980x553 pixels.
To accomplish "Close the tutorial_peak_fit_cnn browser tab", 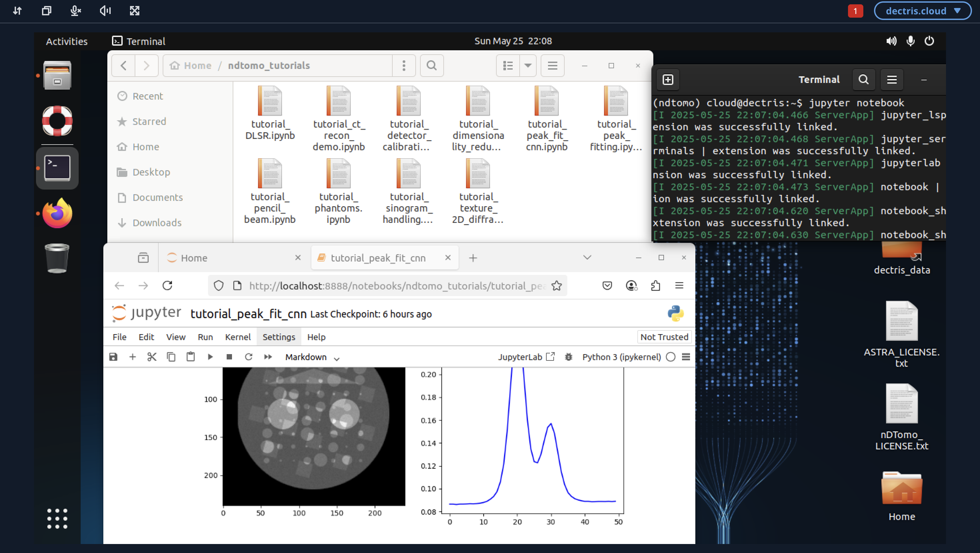I will pyautogui.click(x=448, y=258).
